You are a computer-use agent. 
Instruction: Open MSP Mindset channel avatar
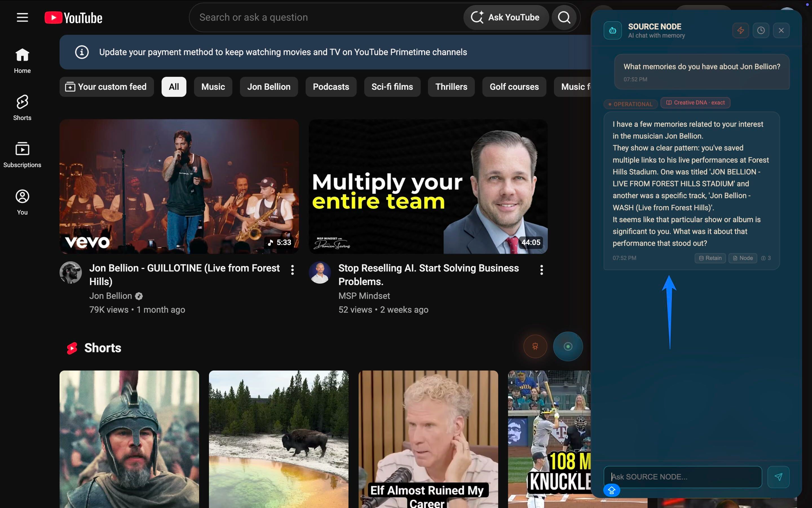click(320, 272)
